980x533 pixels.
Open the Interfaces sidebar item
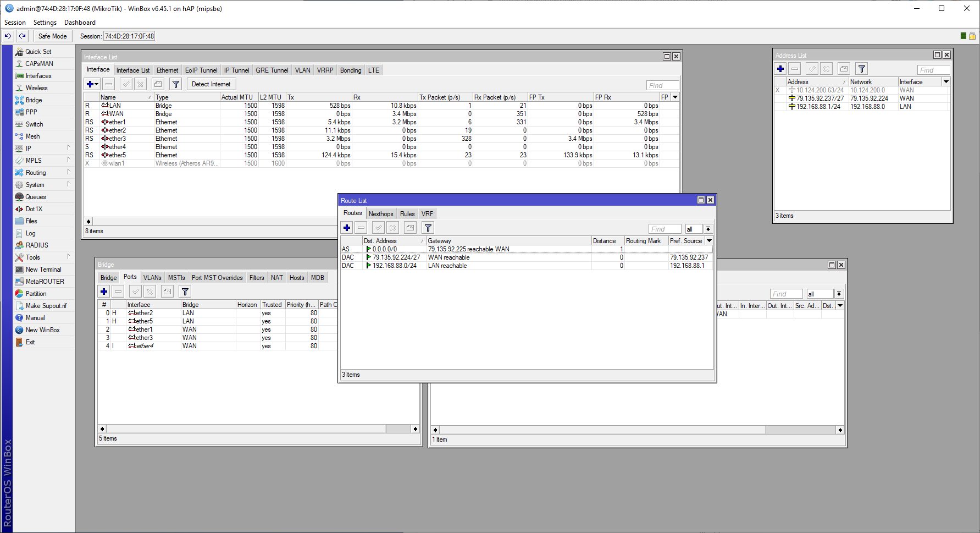click(38, 76)
